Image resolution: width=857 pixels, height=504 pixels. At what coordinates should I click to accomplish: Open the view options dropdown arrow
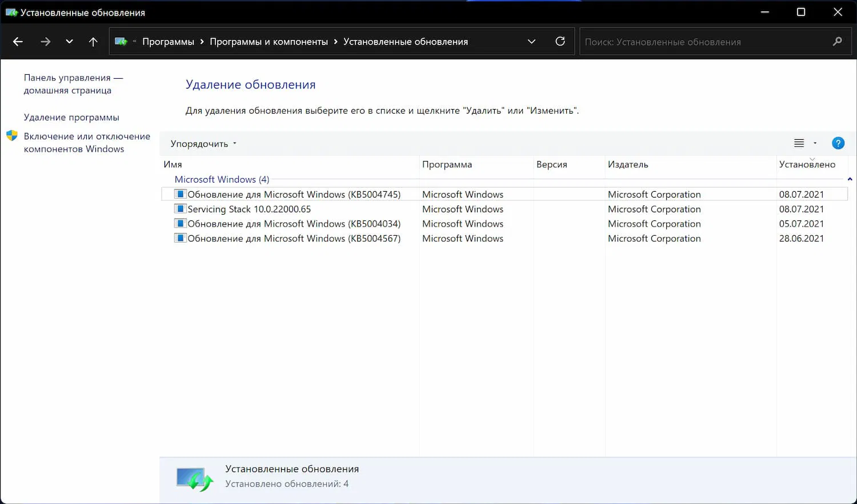(x=815, y=143)
